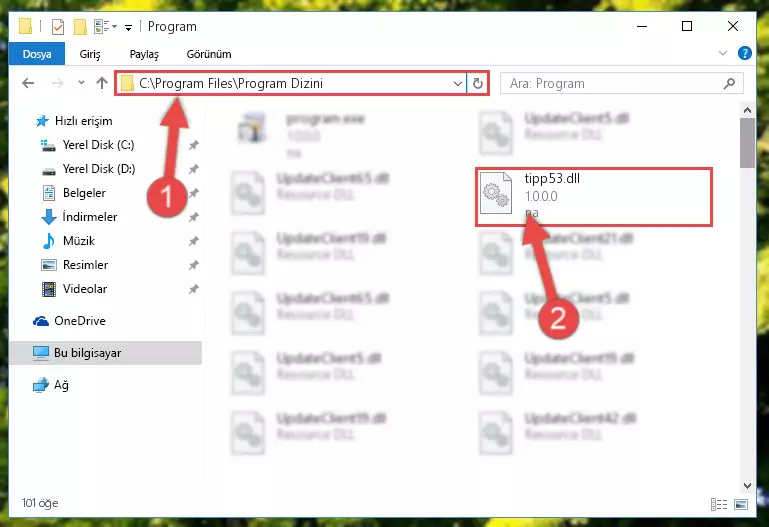Open the Dosya menu tab
The height and width of the screenshot is (527, 769).
click(37, 54)
